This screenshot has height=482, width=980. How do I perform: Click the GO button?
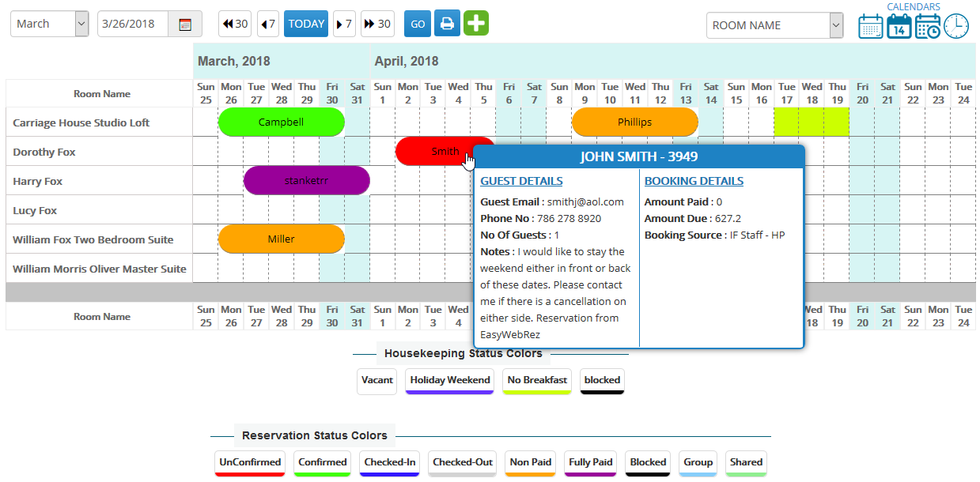pos(417,24)
